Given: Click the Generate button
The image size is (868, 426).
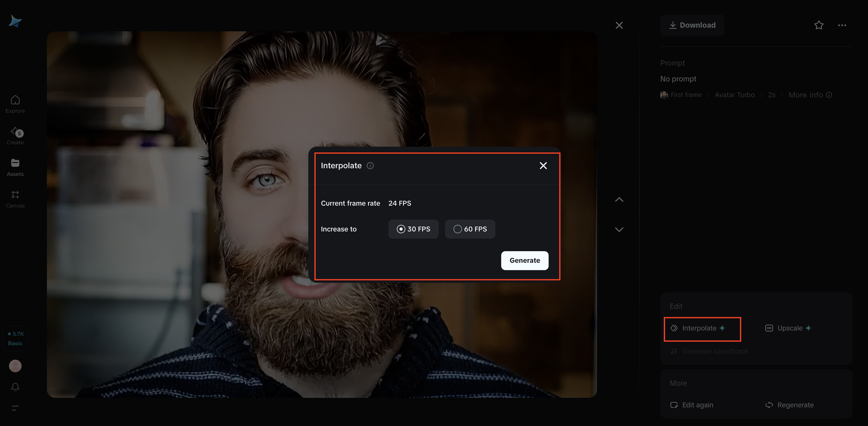Looking at the screenshot, I should click(525, 260).
